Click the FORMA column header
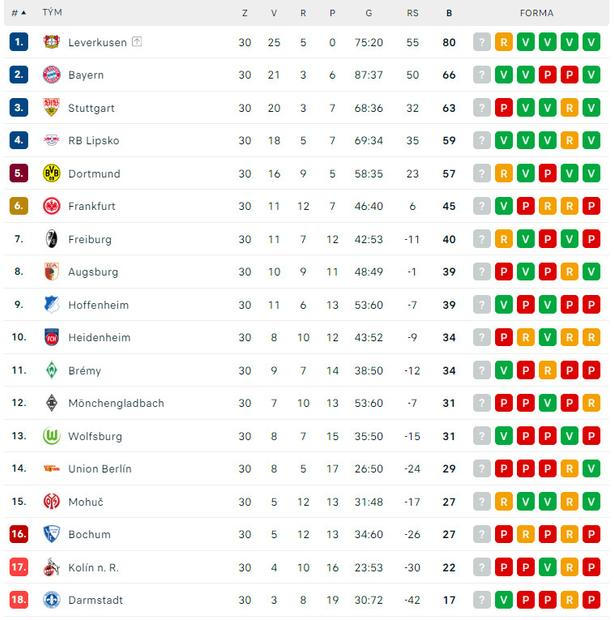614x620 pixels. (537, 13)
